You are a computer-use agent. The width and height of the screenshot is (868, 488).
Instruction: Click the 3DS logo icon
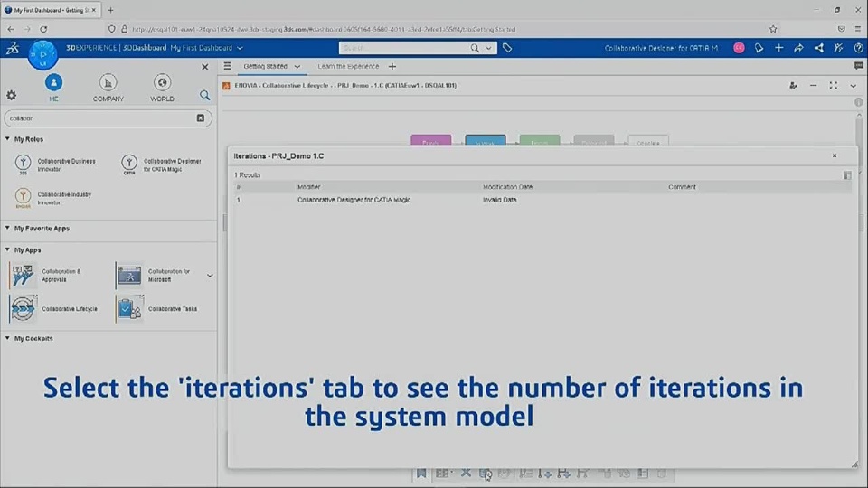coord(13,48)
